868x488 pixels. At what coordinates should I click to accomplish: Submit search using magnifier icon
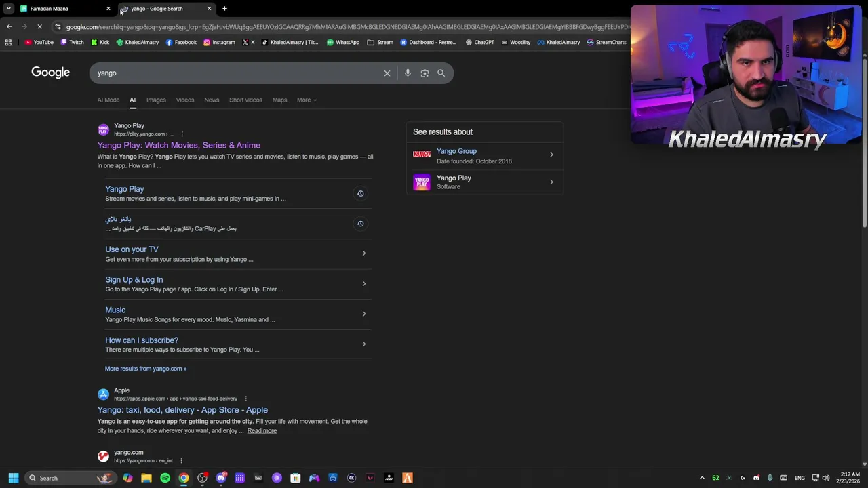point(441,73)
